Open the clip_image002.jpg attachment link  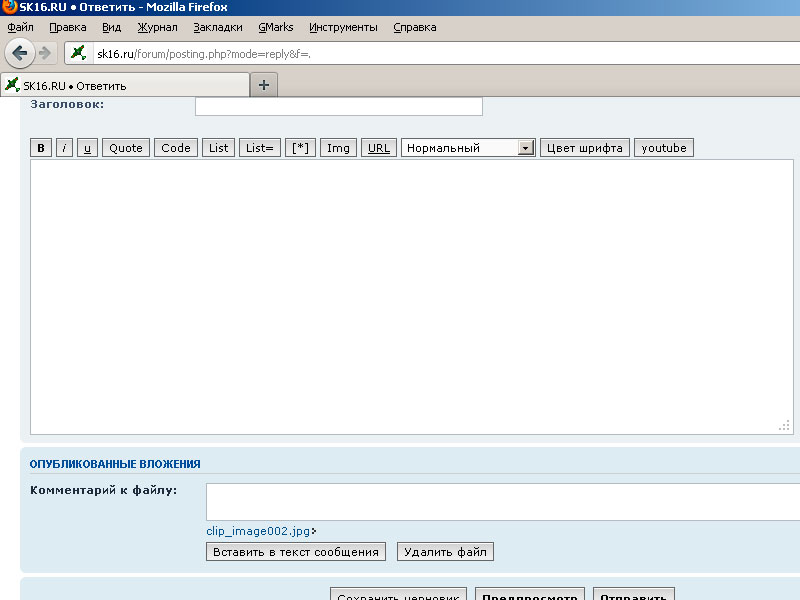[x=259, y=531]
